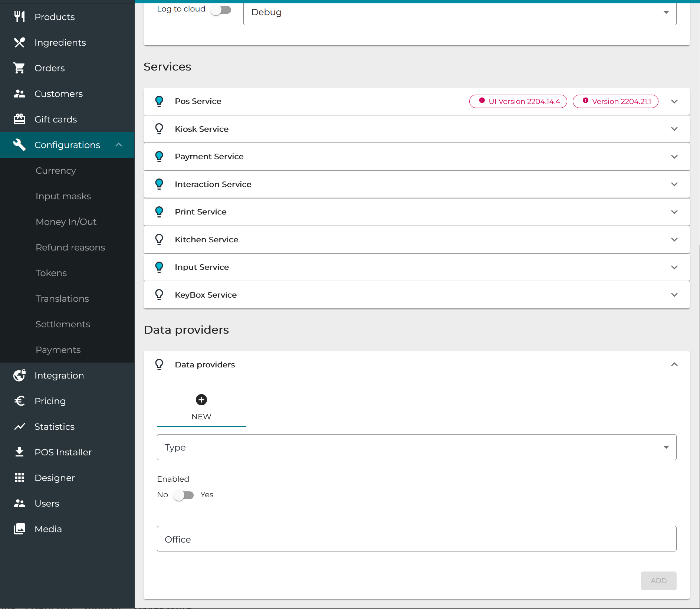700x609 pixels.
Task: Click the Integration globe icon
Action: [x=19, y=375]
